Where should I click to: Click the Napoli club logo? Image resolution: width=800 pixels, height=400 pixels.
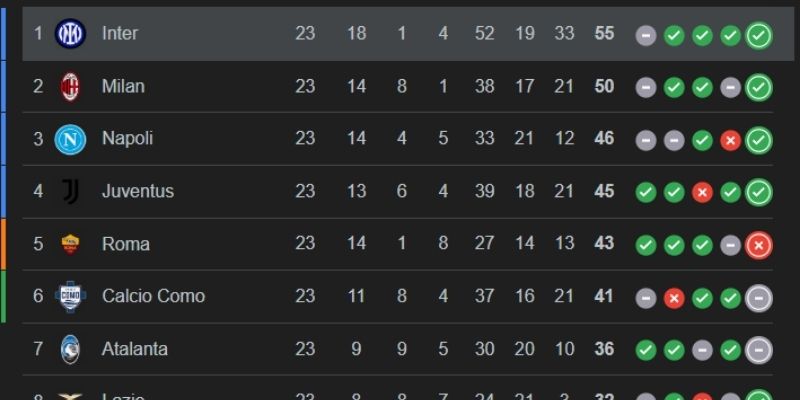coord(70,138)
